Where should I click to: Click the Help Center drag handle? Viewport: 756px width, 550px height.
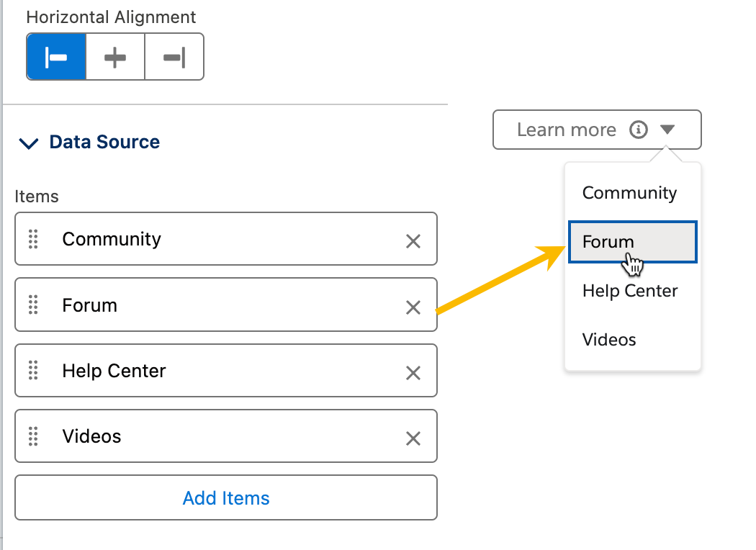pyautogui.click(x=33, y=371)
